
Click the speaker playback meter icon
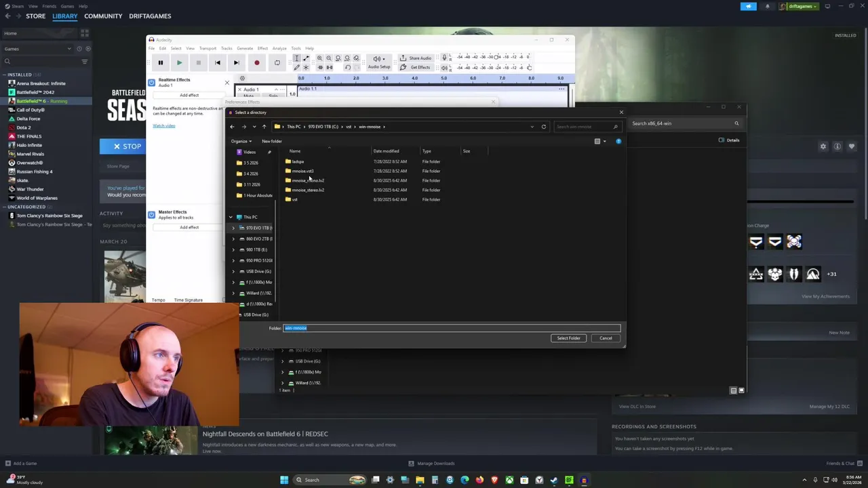point(444,67)
